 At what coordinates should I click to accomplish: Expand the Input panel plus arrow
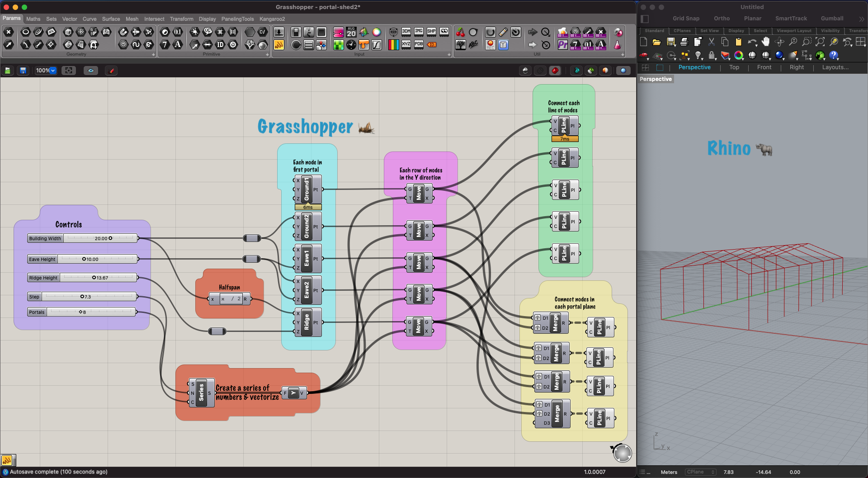pos(449,54)
